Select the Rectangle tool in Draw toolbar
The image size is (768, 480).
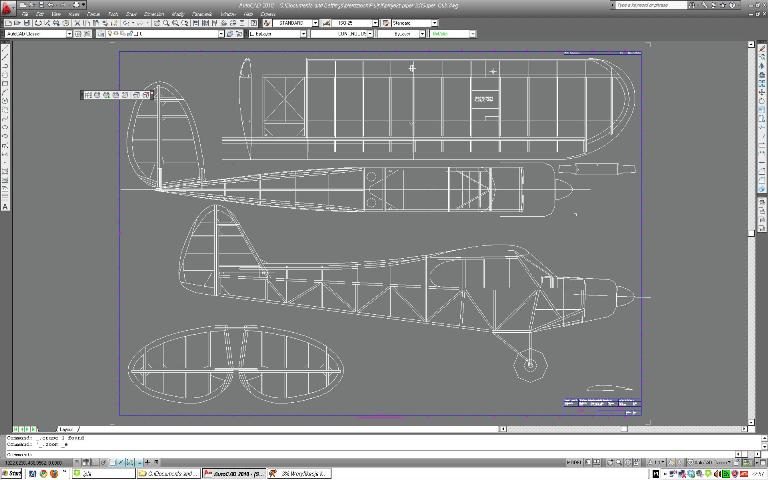(5, 84)
